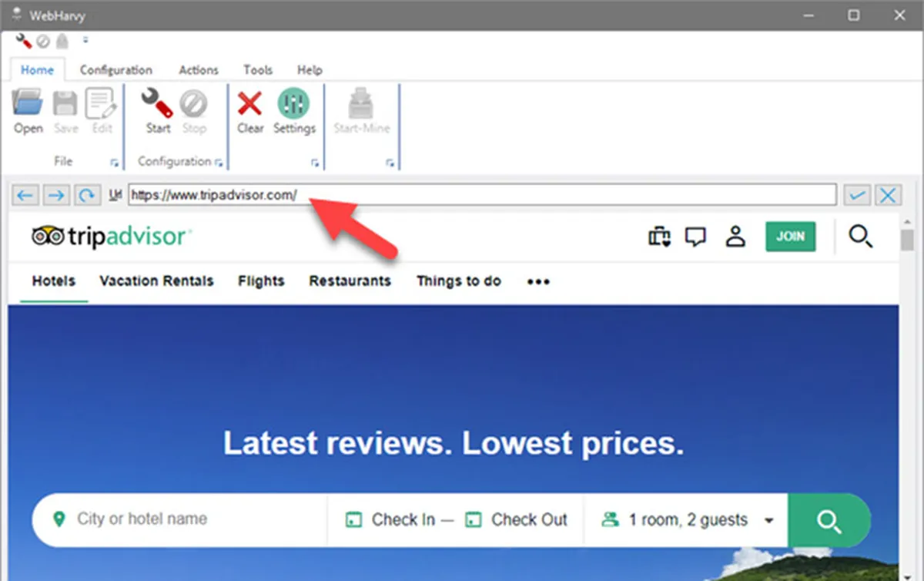Click stop icon in quick access toolbar
Screen dimensions: 924x581
43,42
